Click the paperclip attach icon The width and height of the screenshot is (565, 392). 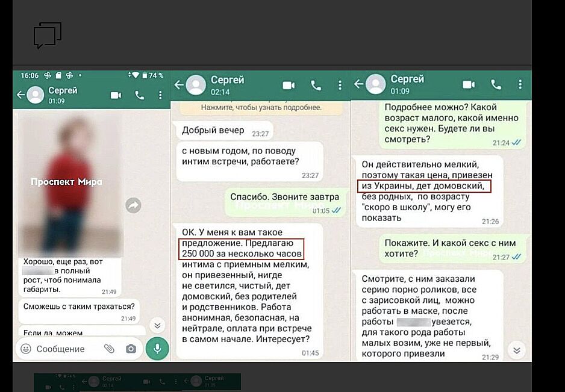(109, 349)
